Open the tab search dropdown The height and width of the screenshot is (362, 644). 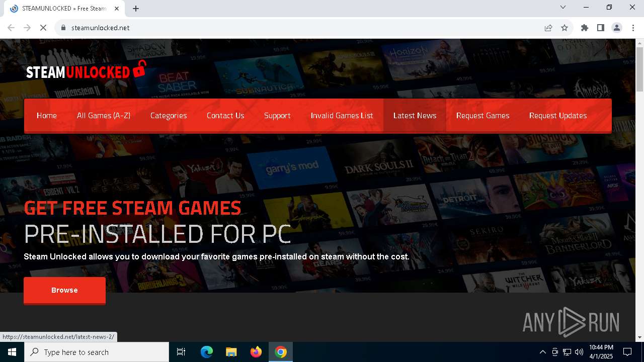click(x=563, y=7)
